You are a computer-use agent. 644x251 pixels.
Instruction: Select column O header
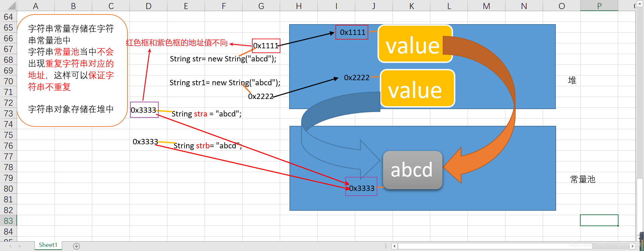[x=561, y=6]
